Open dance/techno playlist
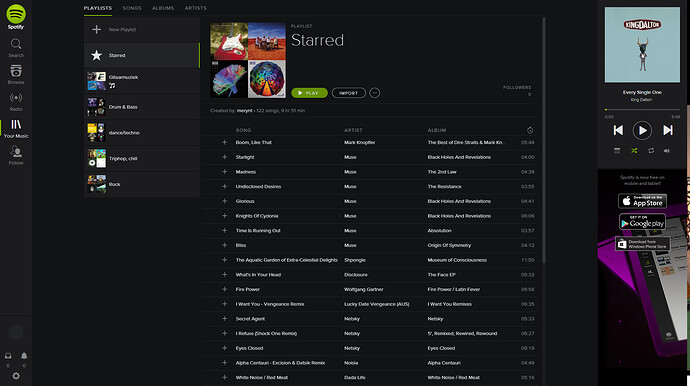Image resolution: width=690 pixels, height=386 pixels. 142,132
